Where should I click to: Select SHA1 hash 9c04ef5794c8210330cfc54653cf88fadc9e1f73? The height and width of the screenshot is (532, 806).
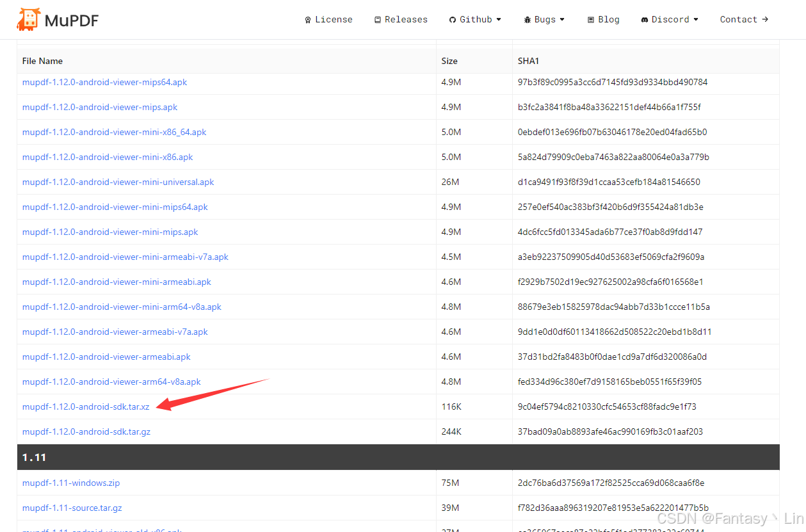[x=607, y=407]
